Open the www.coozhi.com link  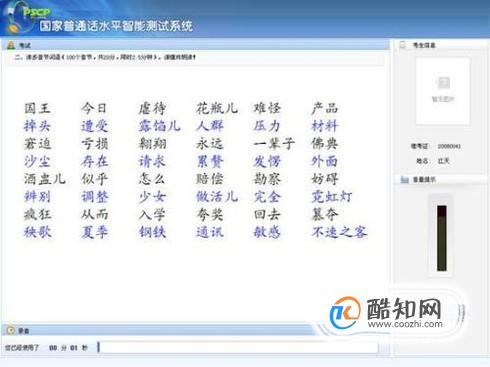(405, 324)
